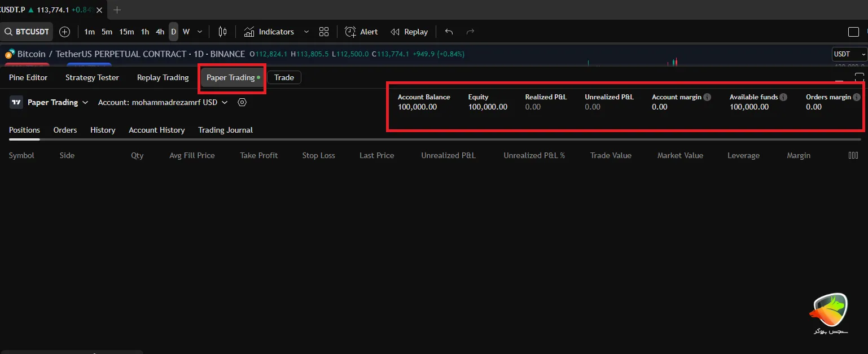Click the plus icon beside BTCUSDT
This screenshot has height=354, width=868.
point(65,32)
